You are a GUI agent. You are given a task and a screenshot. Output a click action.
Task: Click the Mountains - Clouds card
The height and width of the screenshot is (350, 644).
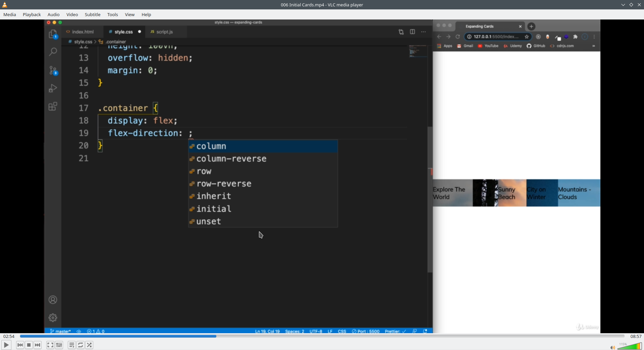pos(579,193)
